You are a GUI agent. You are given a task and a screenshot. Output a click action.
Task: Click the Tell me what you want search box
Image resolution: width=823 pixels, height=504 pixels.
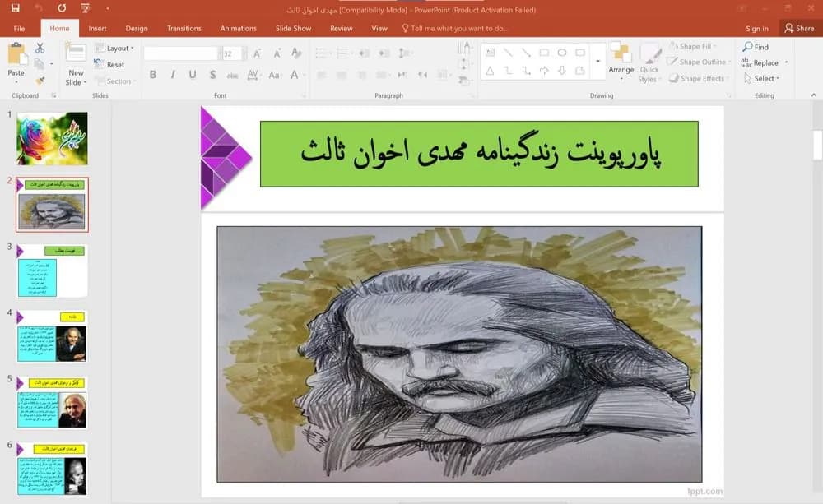click(x=454, y=28)
